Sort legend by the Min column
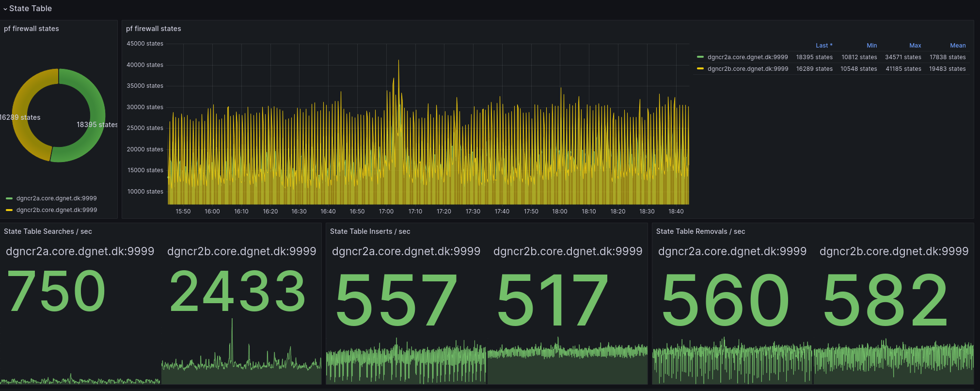 point(872,46)
